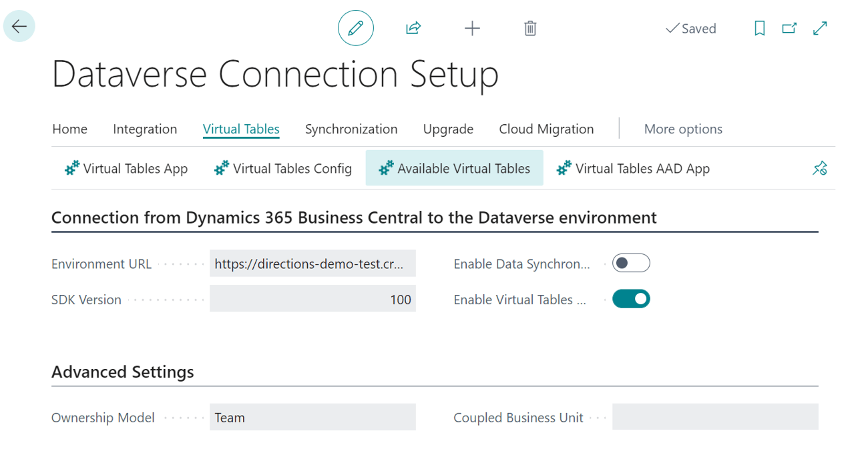This screenshot has width=868, height=449.
Task: Expand the page to full screen
Action: [x=820, y=29]
